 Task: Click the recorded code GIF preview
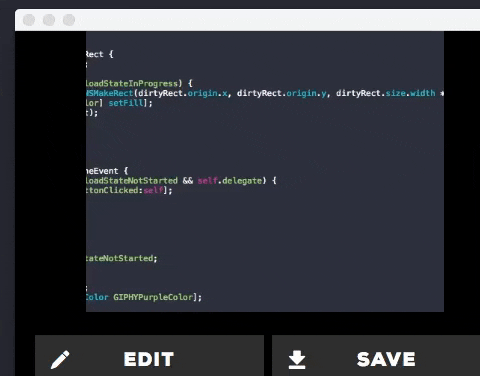coord(265,172)
